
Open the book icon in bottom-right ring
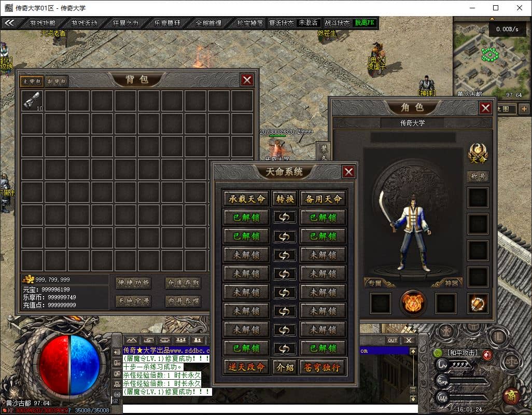(x=498, y=337)
